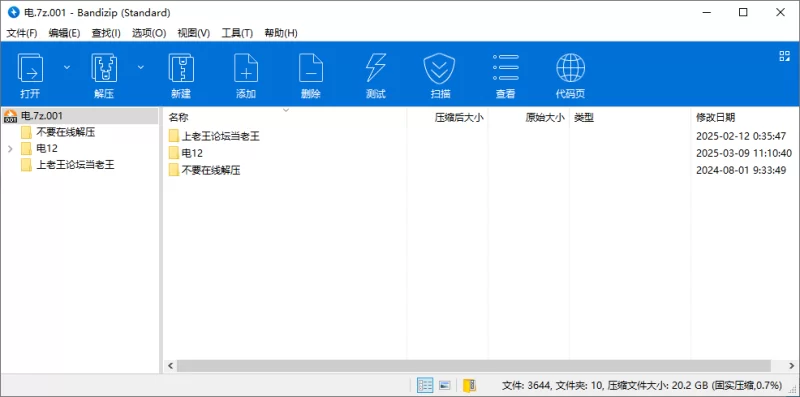Screen dimensions: 800x397
Task: Click the Bandizip title bar app icon
Action: [x=13, y=12]
